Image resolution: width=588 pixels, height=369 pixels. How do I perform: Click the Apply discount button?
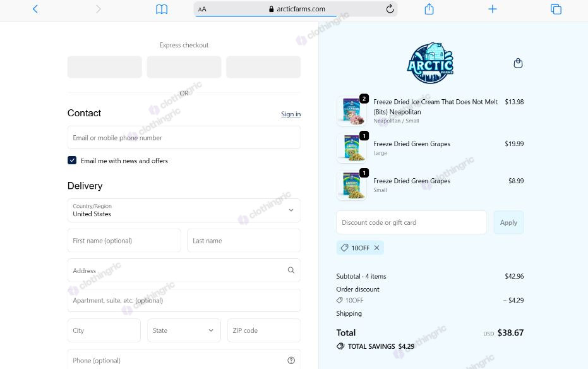click(508, 222)
